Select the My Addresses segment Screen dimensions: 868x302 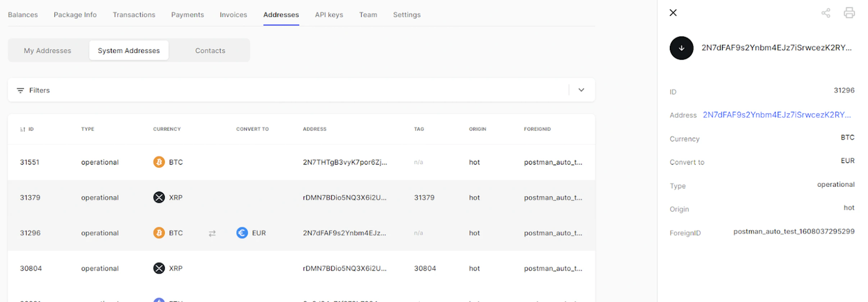tap(48, 51)
